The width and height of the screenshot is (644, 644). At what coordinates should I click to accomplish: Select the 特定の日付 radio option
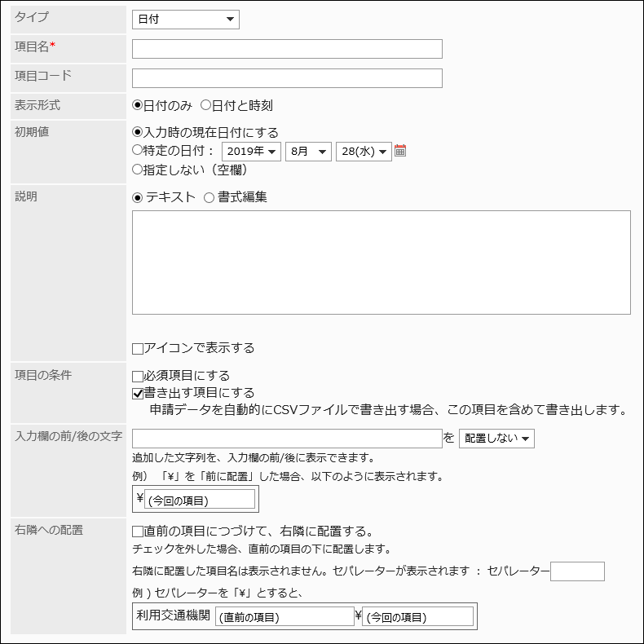[137, 150]
